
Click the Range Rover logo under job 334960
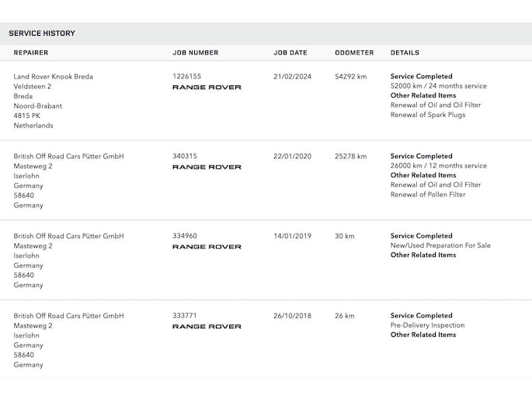coord(207,246)
